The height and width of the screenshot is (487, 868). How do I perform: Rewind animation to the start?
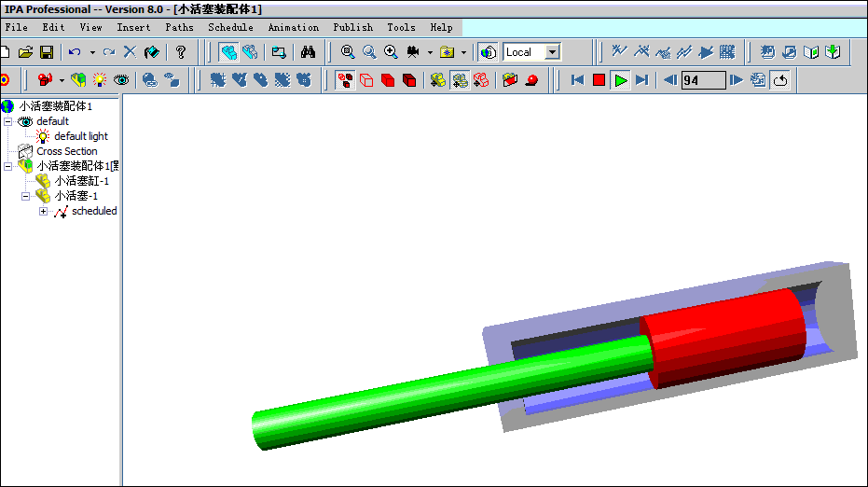pyautogui.click(x=577, y=80)
